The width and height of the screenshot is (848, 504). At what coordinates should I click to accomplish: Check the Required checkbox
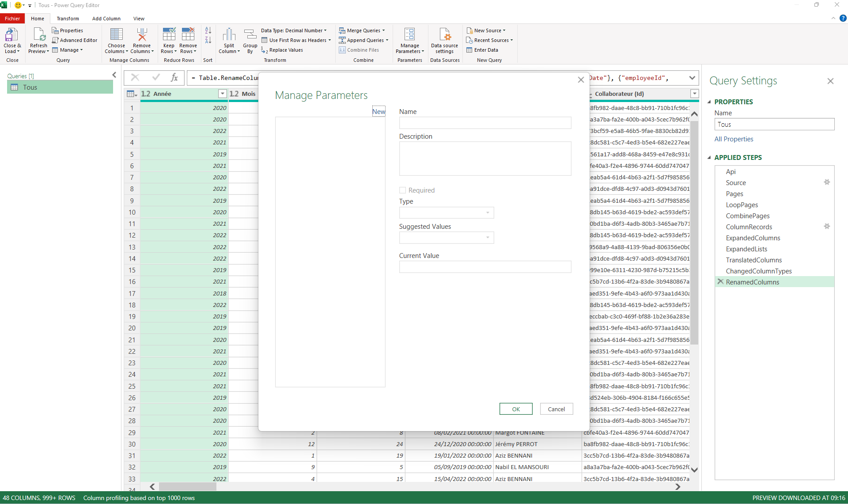pyautogui.click(x=402, y=190)
